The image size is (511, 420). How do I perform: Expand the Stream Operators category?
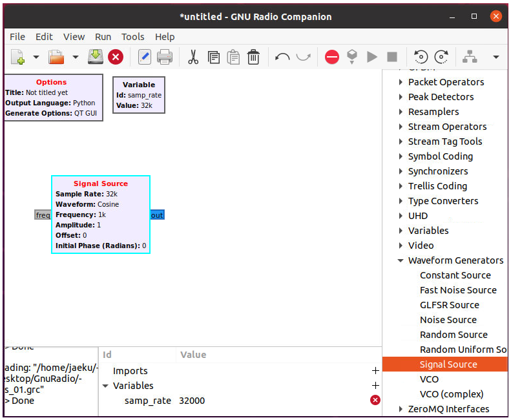tap(401, 127)
